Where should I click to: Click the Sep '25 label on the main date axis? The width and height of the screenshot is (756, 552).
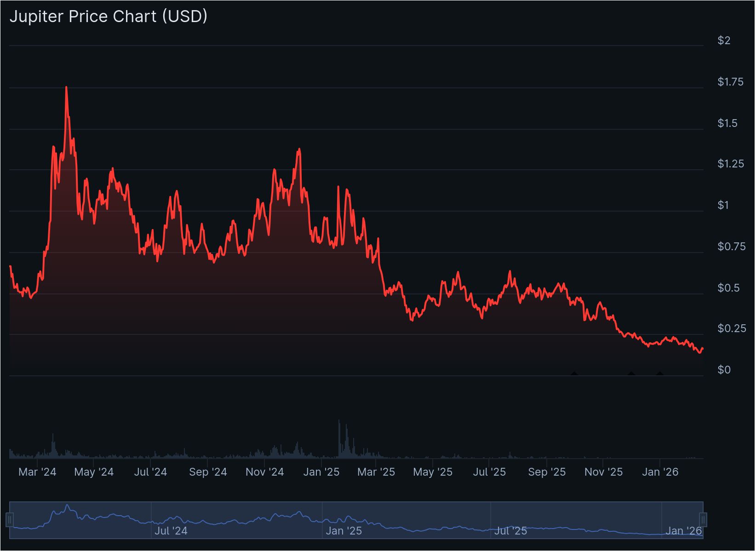coord(547,472)
